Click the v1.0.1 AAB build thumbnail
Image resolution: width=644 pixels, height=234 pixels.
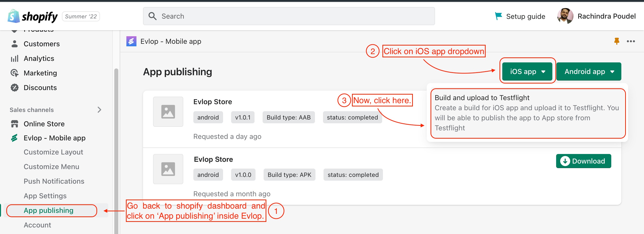click(x=168, y=112)
